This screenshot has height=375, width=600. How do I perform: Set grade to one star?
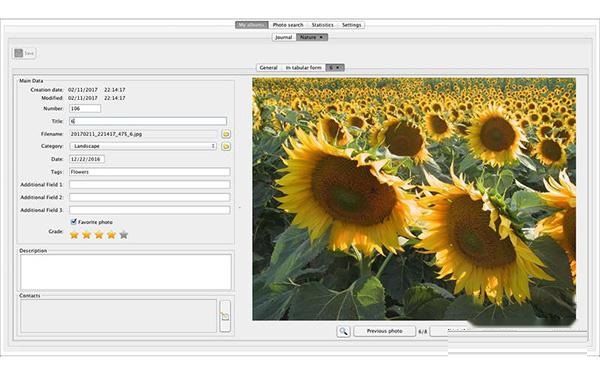pyautogui.click(x=74, y=235)
